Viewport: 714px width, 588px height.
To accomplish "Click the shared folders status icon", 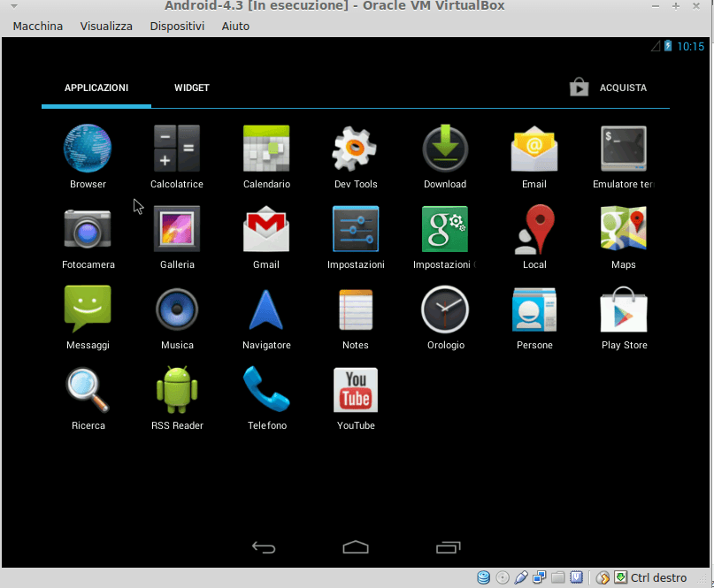I will tap(557, 577).
